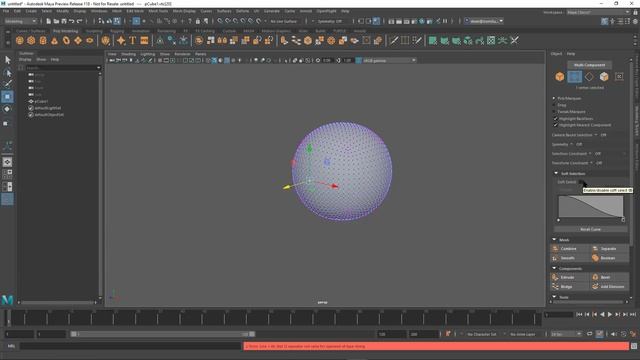Click the Outliner search field
The image size is (640, 360).
62,67
